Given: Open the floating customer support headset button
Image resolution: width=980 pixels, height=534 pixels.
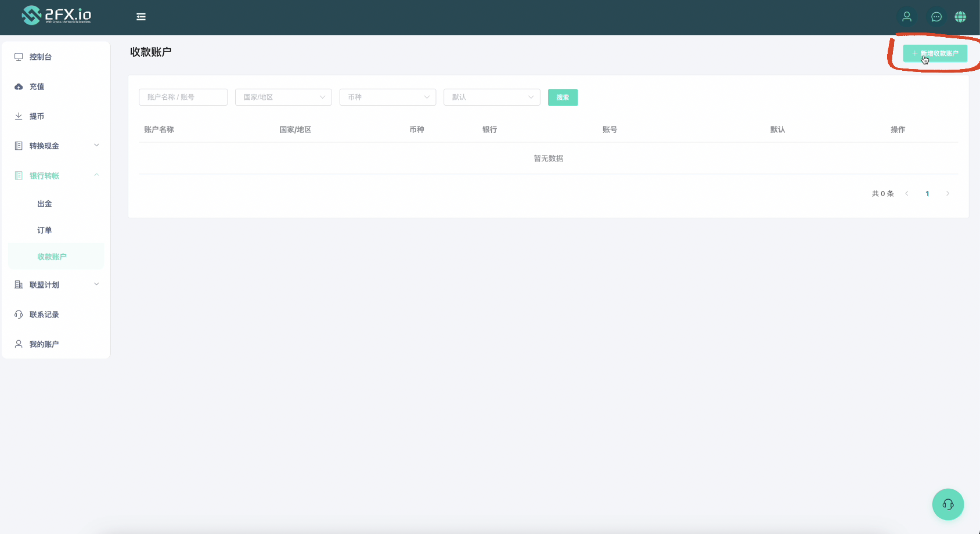Looking at the screenshot, I should click(947, 504).
